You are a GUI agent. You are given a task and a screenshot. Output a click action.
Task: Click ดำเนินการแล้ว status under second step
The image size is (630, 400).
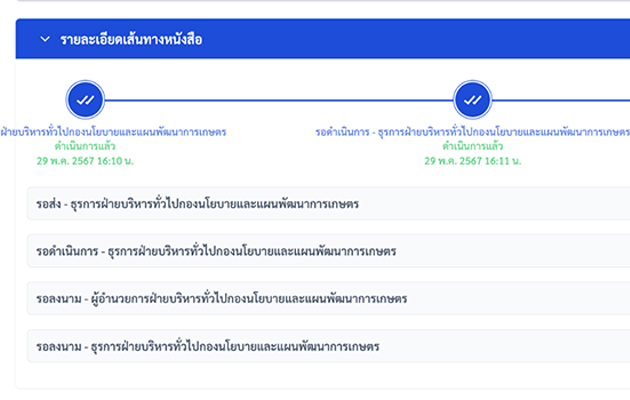pos(472,146)
